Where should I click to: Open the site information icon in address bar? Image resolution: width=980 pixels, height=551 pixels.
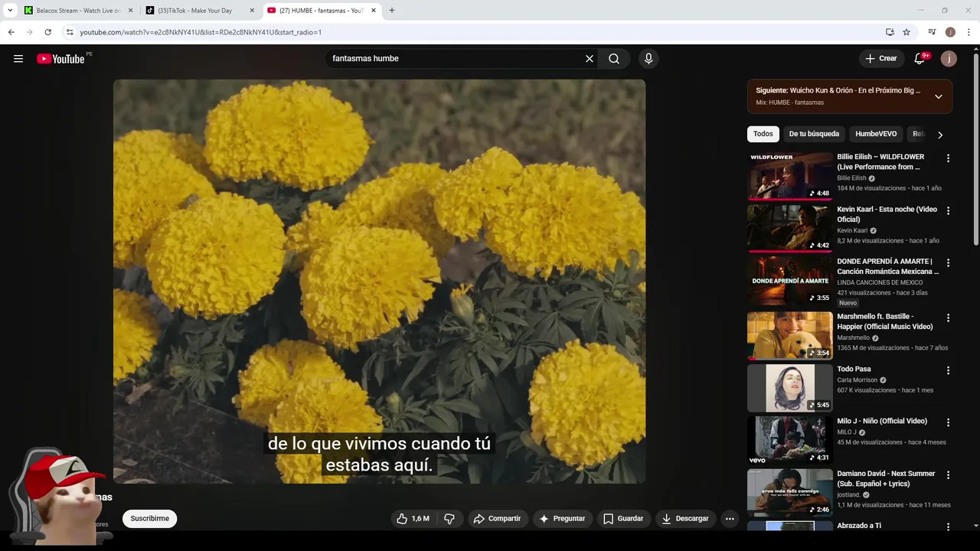point(69,32)
